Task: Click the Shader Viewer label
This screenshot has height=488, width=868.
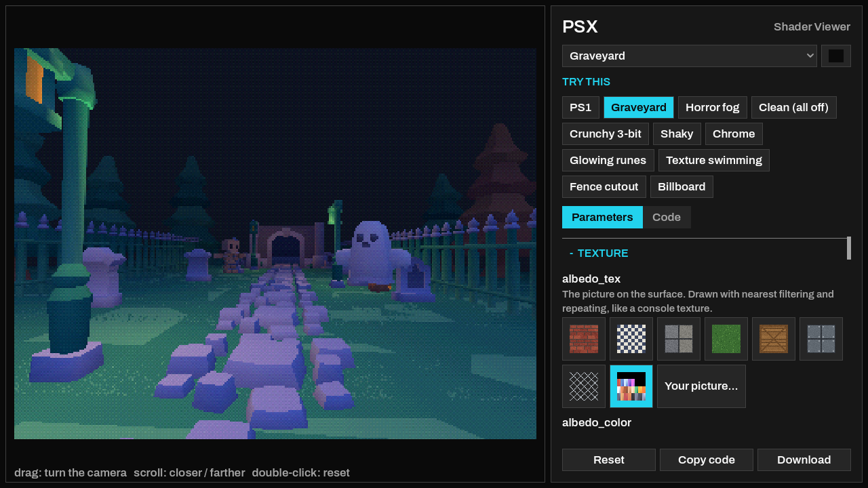Action: coord(812,26)
